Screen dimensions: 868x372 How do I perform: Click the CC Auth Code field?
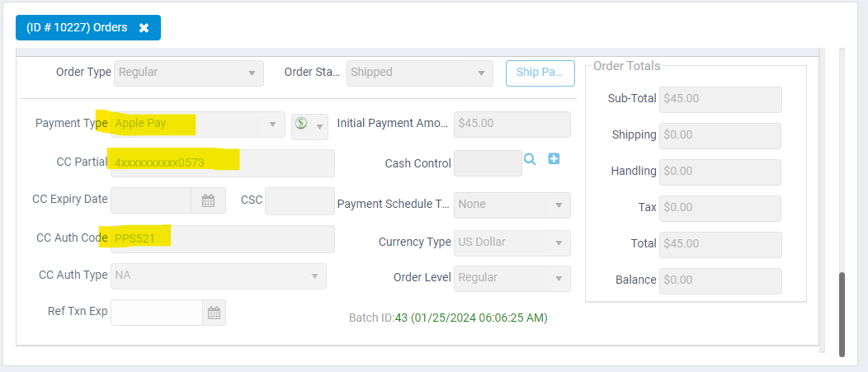[223, 239]
